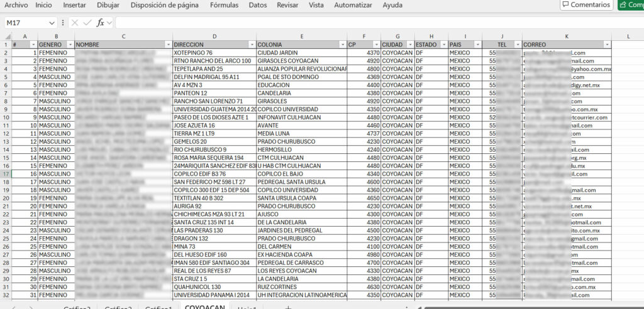Select column L header
Screen dimensions: 644x309
pyautogui.click(x=628, y=36)
